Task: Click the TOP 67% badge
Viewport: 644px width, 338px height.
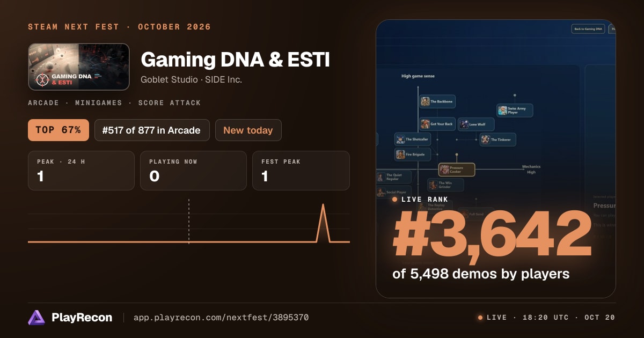Action: tap(58, 130)
